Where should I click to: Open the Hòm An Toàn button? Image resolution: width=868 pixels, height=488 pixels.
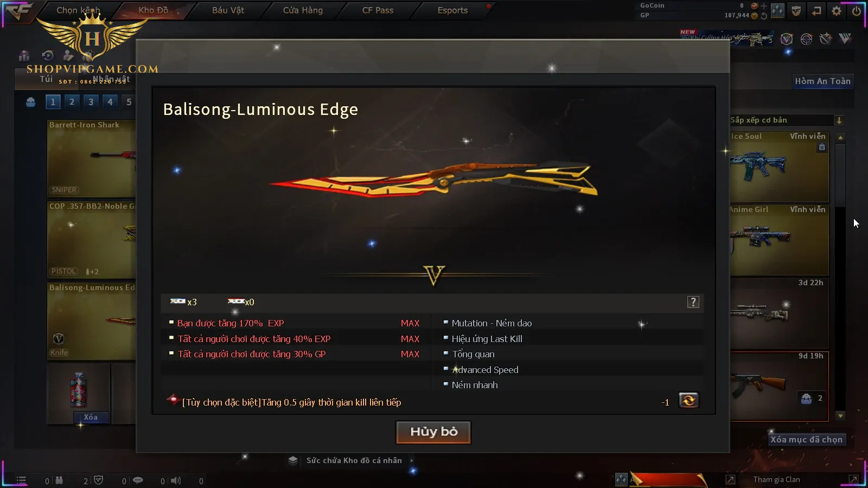pos(822,81)
